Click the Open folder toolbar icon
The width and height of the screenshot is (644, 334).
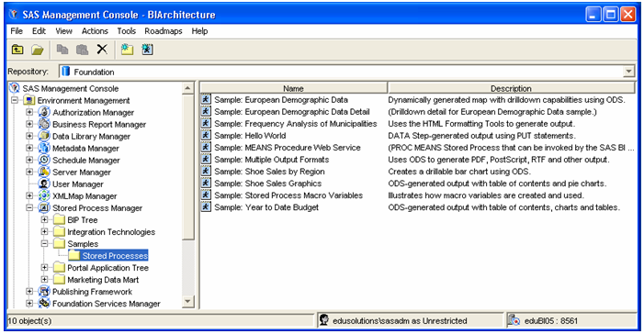[38, 50]
